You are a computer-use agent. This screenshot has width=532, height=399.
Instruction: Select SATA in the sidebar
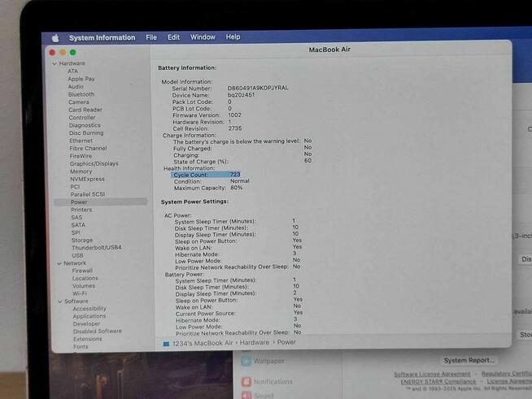click(78, 225)
